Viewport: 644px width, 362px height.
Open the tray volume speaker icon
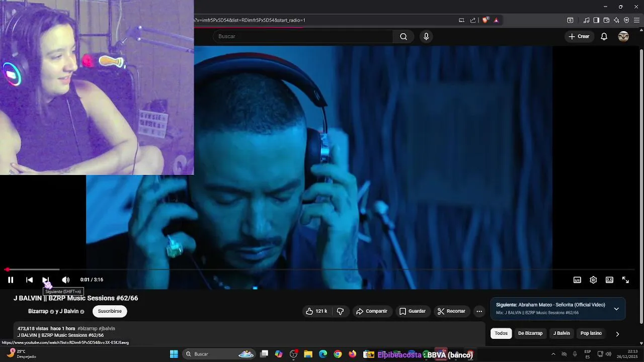click(x=609, y=354)
